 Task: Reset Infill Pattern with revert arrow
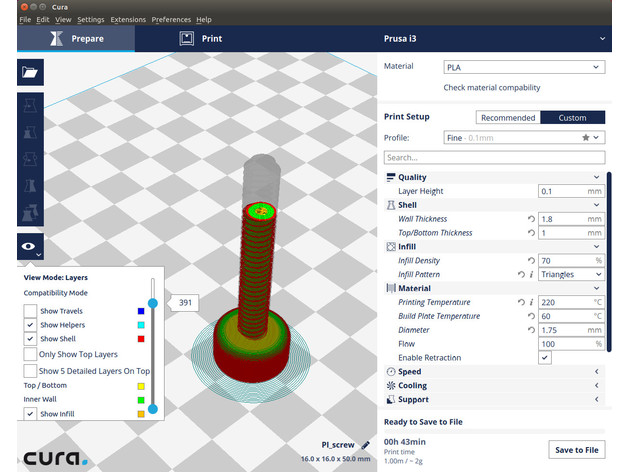pos(521,274)
